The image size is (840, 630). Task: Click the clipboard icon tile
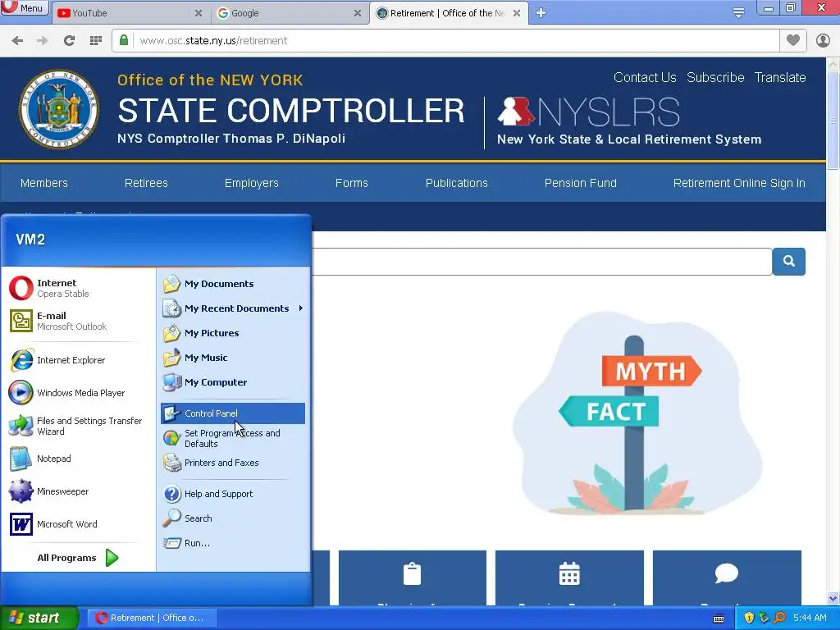click(412, 577)
